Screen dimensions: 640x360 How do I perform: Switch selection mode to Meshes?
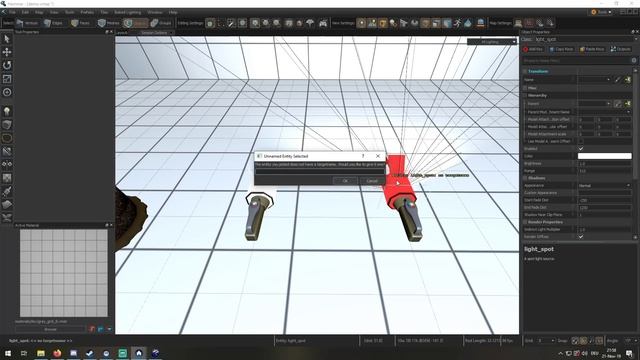[109, 23]
